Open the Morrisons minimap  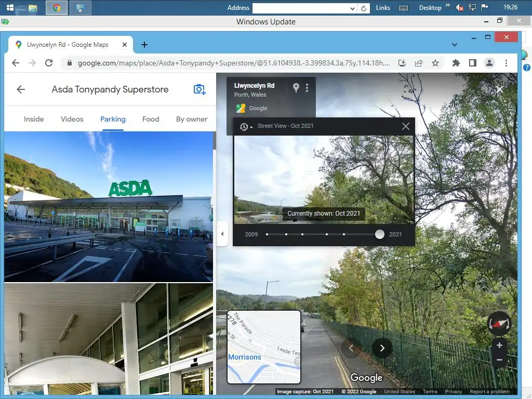263,347
